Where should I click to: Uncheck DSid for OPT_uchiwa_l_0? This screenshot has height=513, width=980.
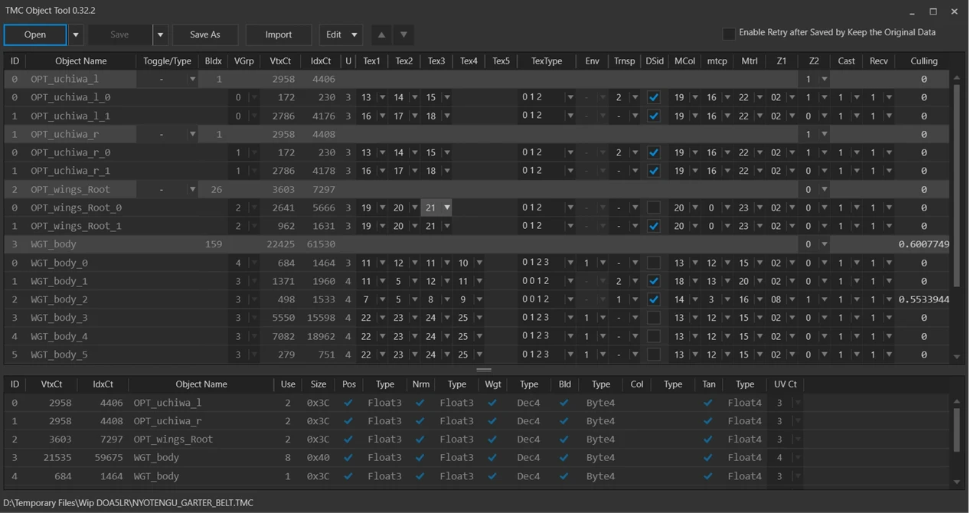653,97
